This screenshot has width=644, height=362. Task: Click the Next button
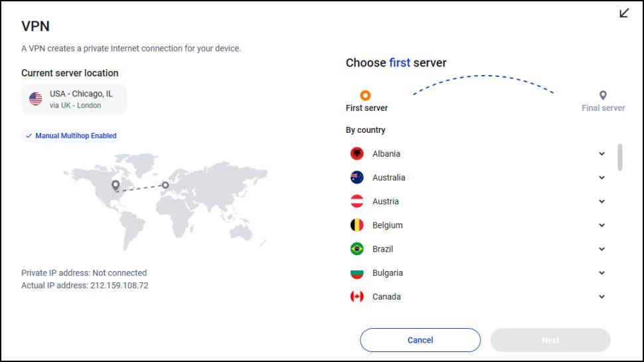point(550,340)
